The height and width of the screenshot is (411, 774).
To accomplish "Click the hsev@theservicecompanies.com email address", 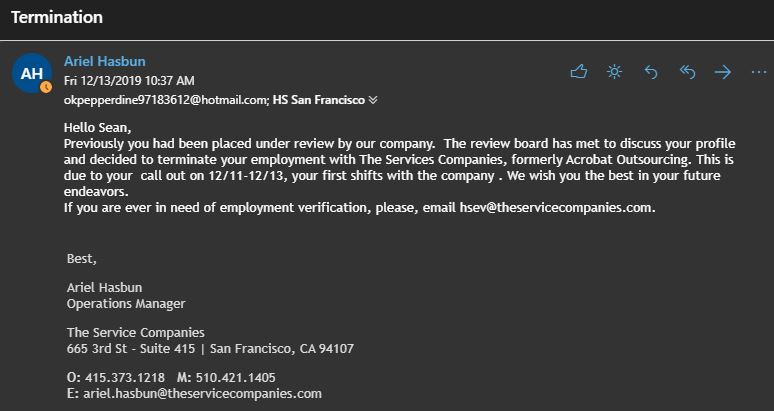I will coord(556,208).
